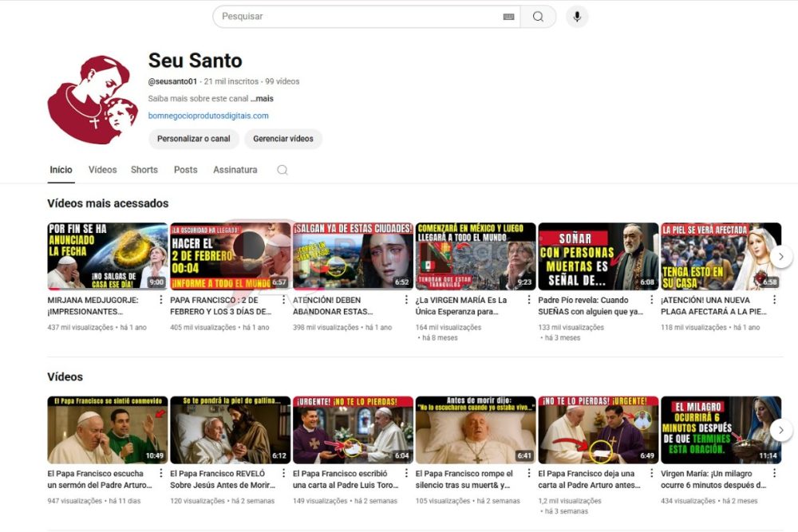Open title PAPA FRANCISCO : 2 DE FEBRERO
This screenshot has height=532, width=798.
[221, 305]
